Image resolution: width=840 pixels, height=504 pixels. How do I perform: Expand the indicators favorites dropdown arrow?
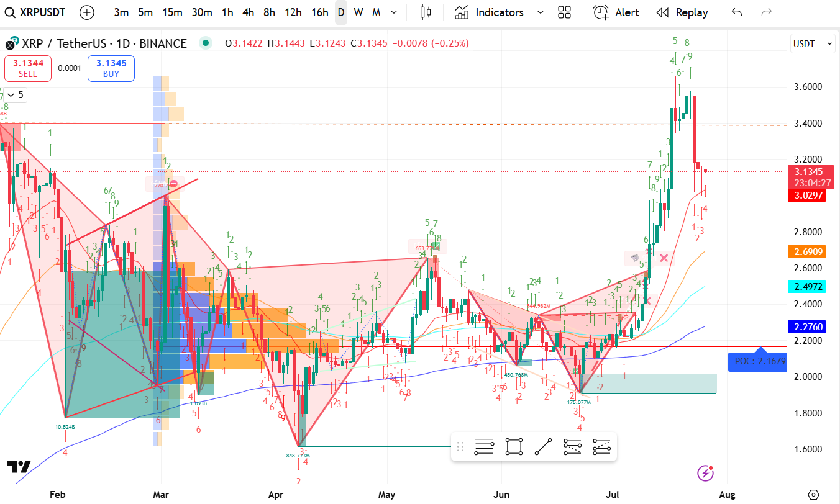point(539,12)
